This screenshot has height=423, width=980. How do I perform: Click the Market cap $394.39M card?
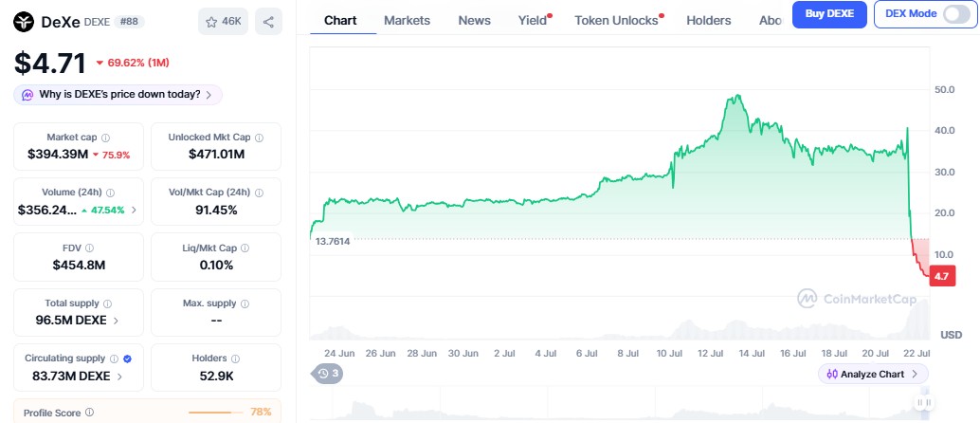click(x=79, y=146)
